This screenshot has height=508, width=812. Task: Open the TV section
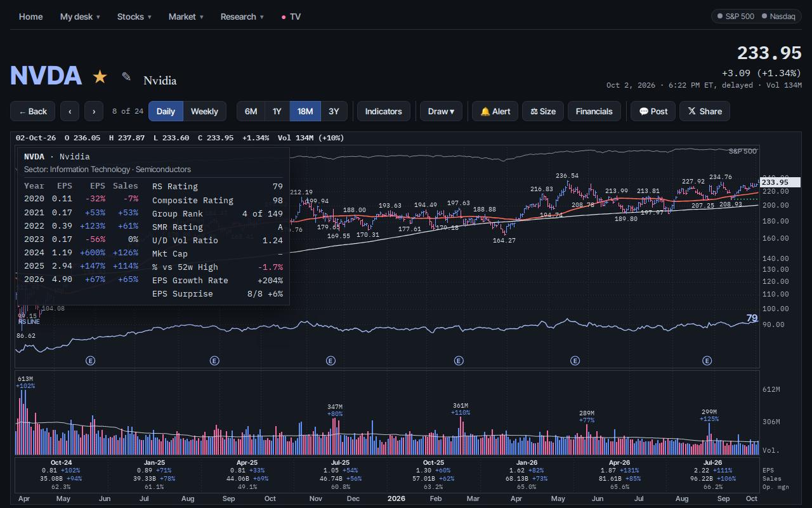click(291, 17)
